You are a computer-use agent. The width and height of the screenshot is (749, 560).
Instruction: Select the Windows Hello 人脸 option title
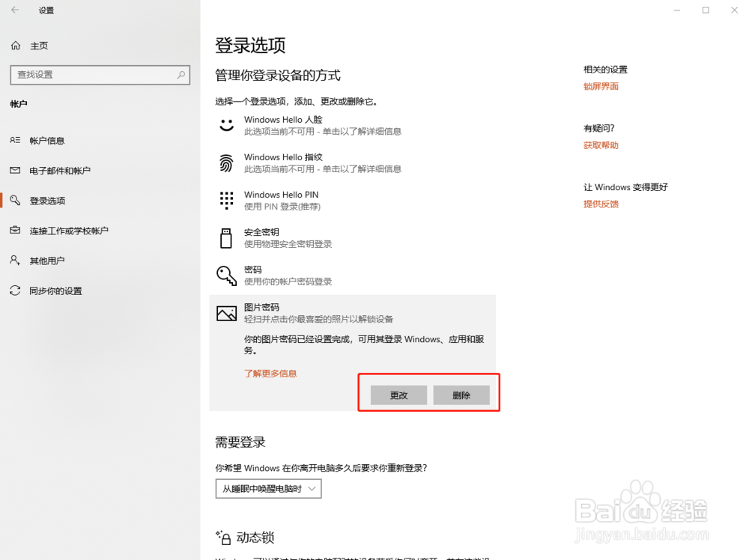(x=283, y=120)
